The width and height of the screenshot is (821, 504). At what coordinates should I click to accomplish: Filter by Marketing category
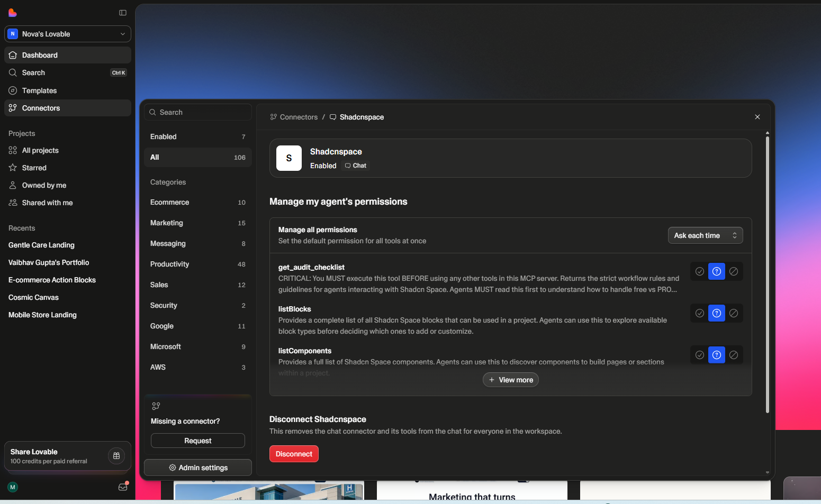coord(198,223)
